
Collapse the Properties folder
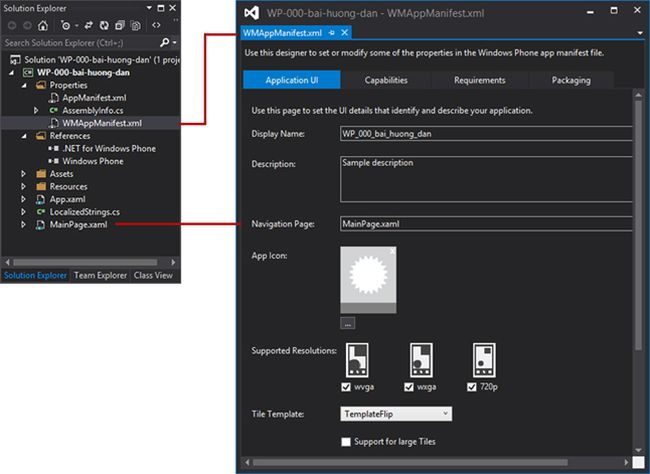(x=24, y=85)
